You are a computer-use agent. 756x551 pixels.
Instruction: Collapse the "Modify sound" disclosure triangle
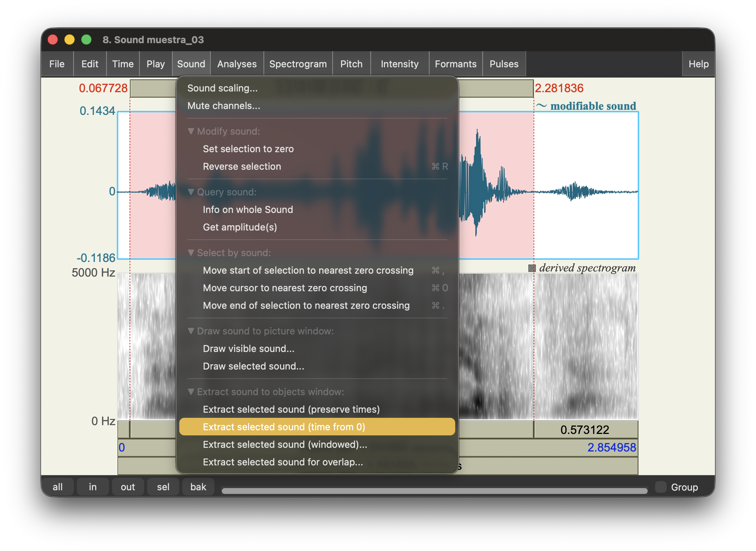[191, 131]
